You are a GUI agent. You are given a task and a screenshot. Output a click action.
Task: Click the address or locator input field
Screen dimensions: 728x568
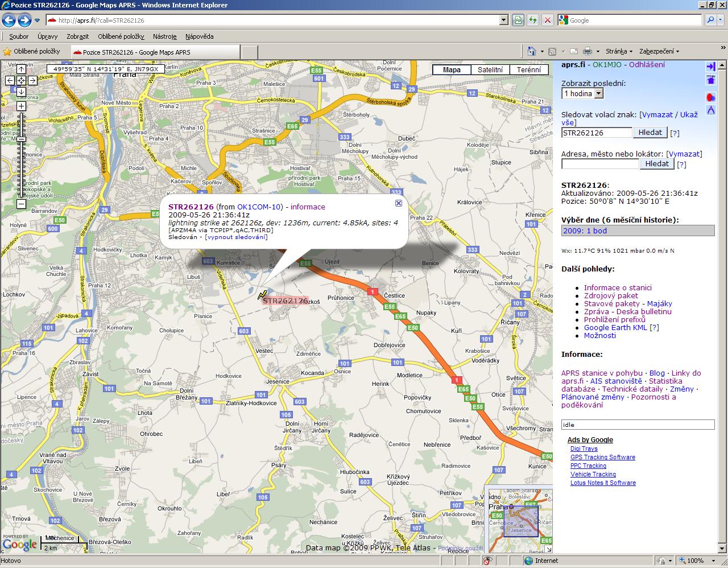[600, 164]
